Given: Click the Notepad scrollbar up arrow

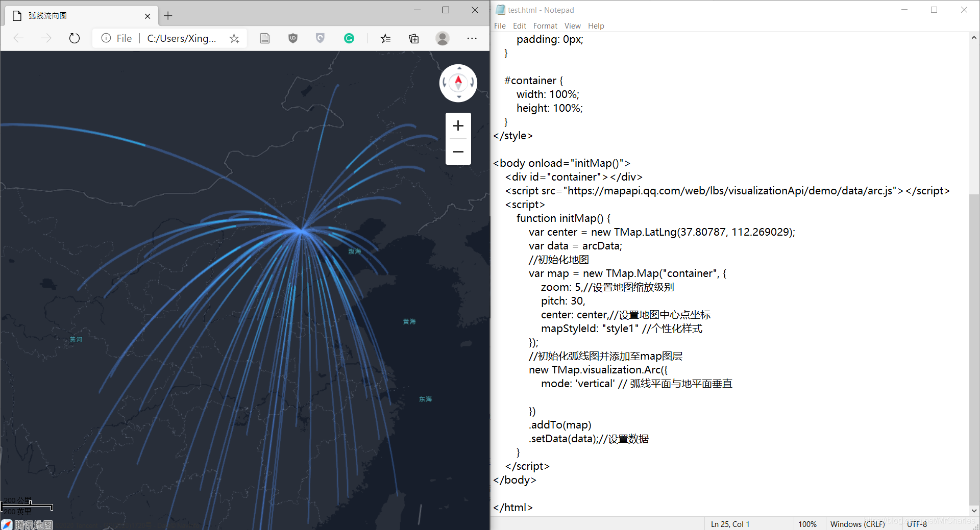Looking at the screenshot, I should click(x=974, y=37).
